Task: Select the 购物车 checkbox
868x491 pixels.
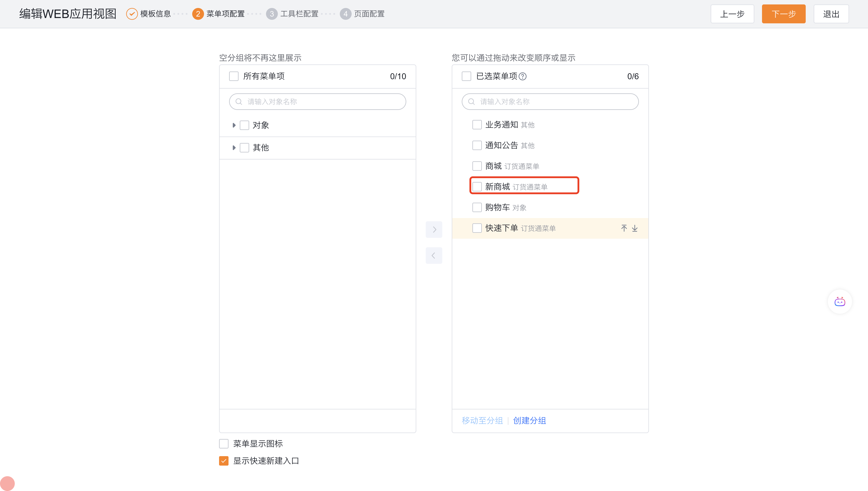Action: pyautogui.click(x=477, y=207)
